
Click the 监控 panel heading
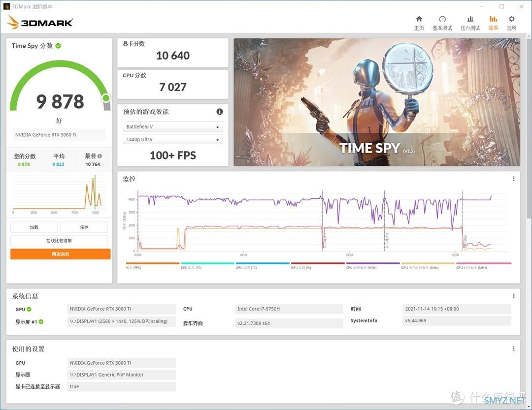pyautogui.click(x=129, y=179)
